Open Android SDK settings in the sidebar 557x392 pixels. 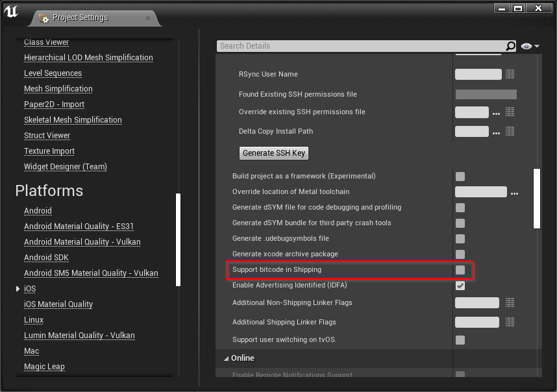pos(46,258)
